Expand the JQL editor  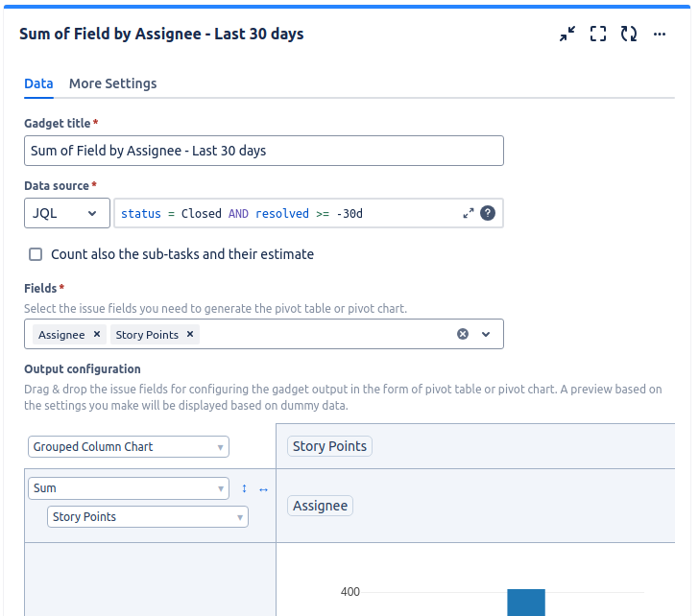coord(469,213)
